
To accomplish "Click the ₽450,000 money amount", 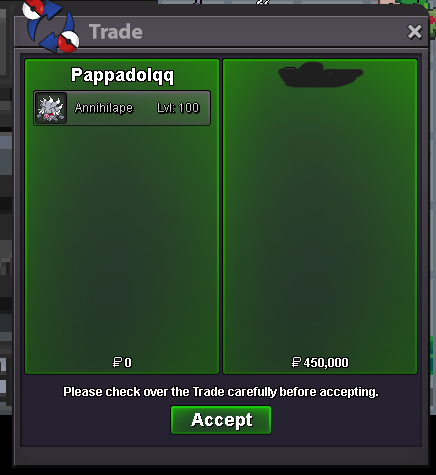I will point(320,362).
